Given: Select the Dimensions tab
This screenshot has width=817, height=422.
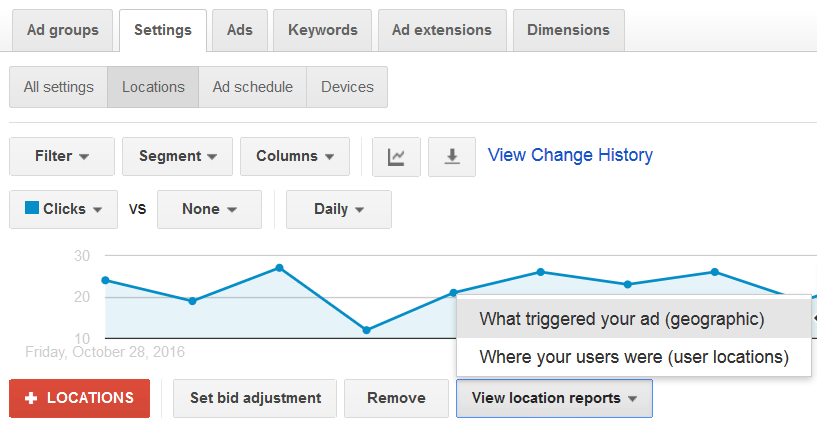Looking at the screenshot, I should 568,30.
